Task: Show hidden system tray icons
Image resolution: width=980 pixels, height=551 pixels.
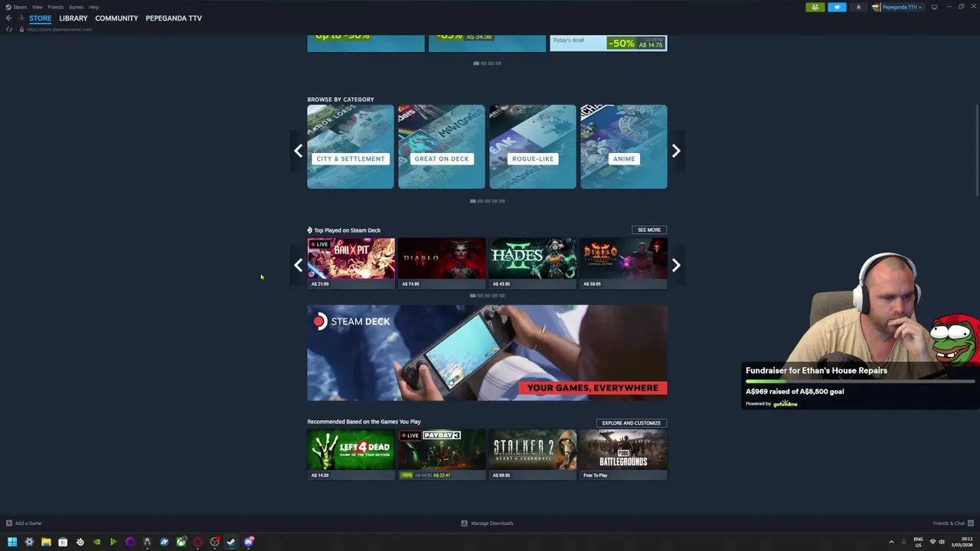Action: [x=890, y=542]
